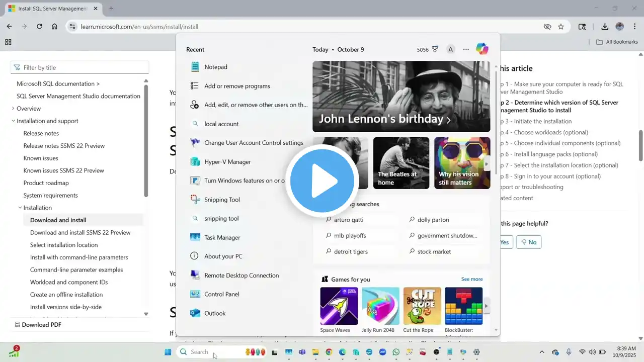Play the video with the center button
This screenshot has width=644, height=362.
322,181
